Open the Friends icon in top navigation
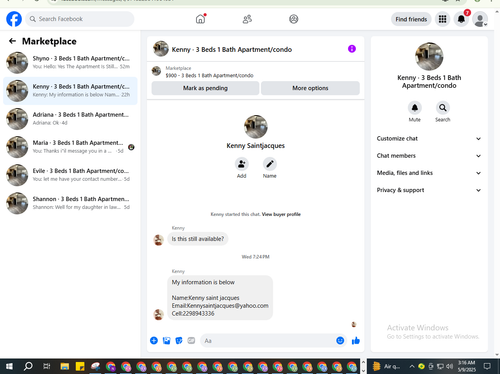 click(x=247, y=19)
